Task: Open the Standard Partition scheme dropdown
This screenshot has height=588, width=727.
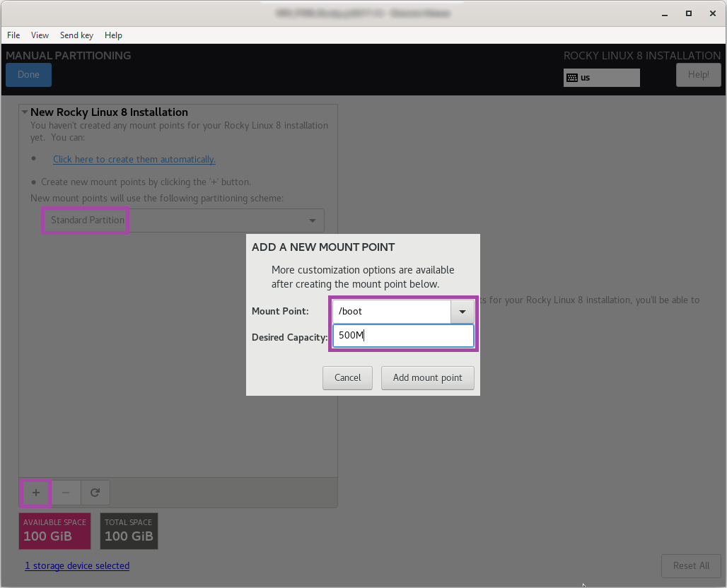Action: (x=182, y=220)
